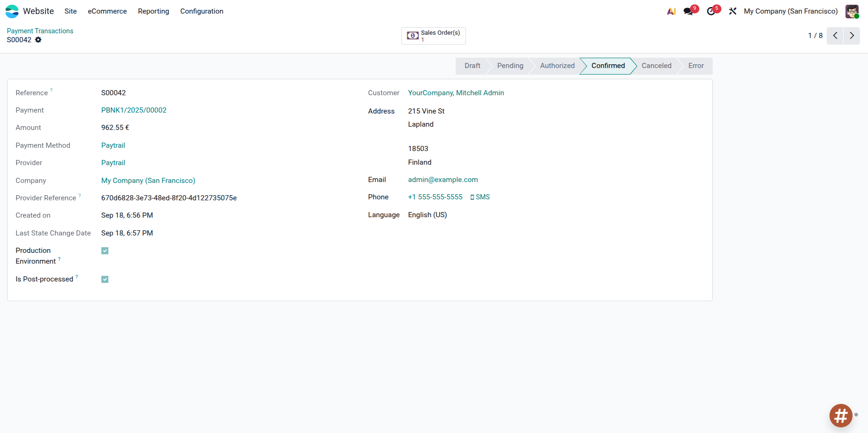This screenshot has height=433, width=868.
Task: Open the My Company (San Francisco) company switcher
Action: click(790, 11)
